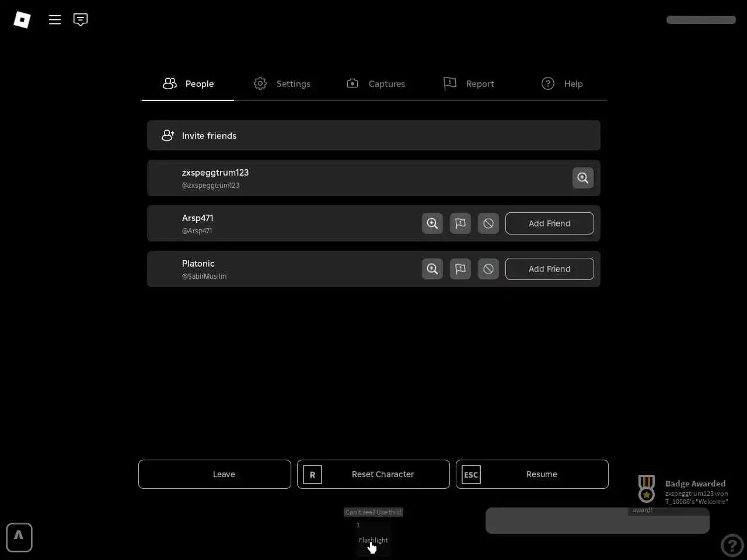Click the zxspeggtrum123 player name
The height and width of the screenshot is (560, 747).
point(215,173)
